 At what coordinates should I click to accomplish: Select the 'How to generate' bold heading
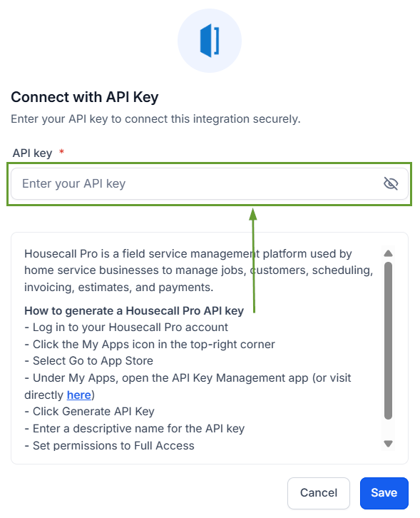point(134,311)
